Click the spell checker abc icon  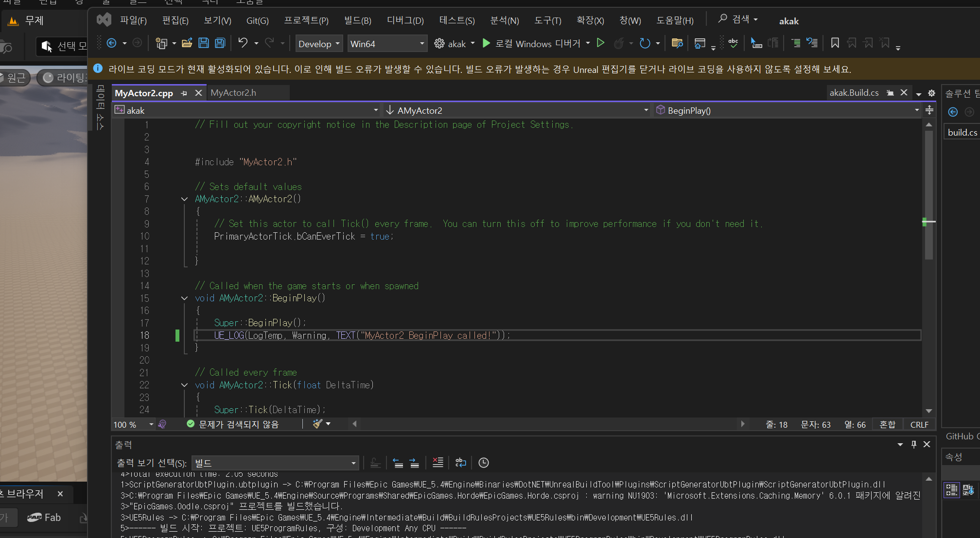click(x=733, y=43)
